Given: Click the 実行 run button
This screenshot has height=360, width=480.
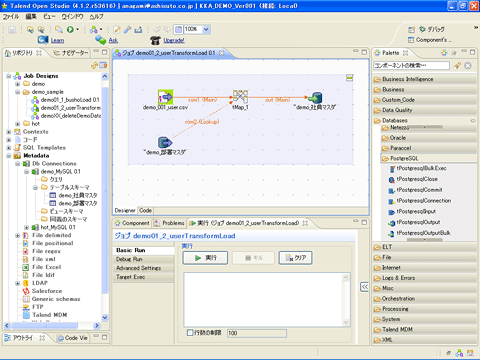Looking at the screenshot, I should click(x=205, y=258).
